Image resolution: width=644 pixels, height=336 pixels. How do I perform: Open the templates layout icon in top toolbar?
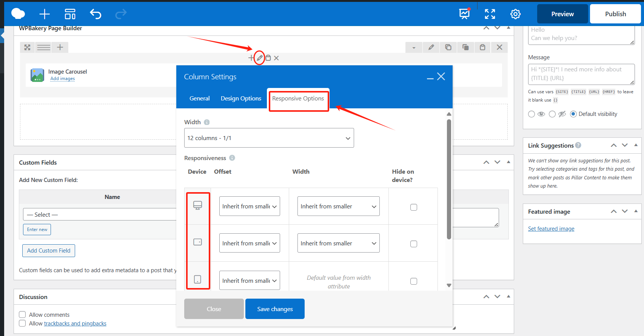70,14
